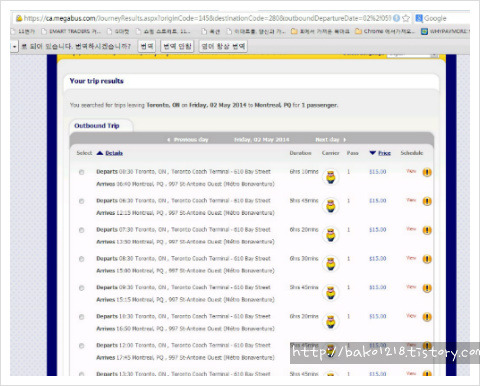Click the blue translate icon beside the star

pyautogui.click(x=396, y=18)
